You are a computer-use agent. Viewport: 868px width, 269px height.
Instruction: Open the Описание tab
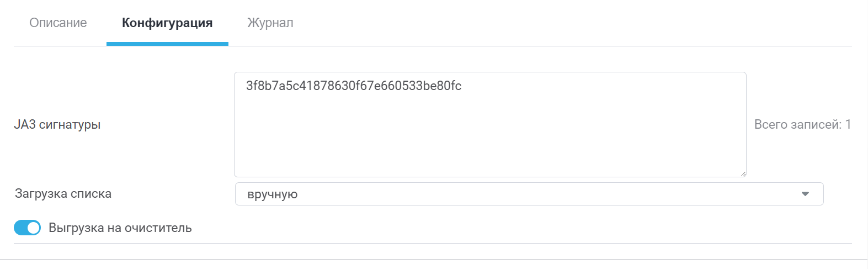pyautogui.click(x=58, y=23)
